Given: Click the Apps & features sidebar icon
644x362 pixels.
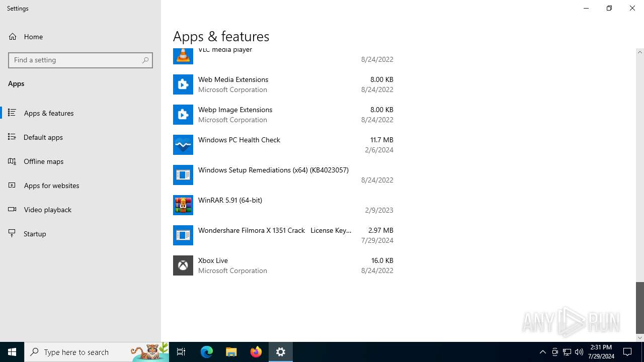Looking at the screenshot, I should pos(12,113).
